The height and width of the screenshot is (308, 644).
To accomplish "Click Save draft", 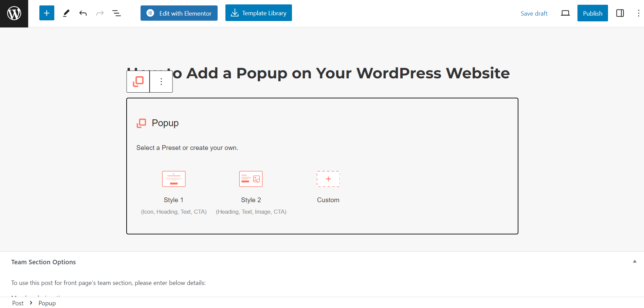I will click(534, 13).
